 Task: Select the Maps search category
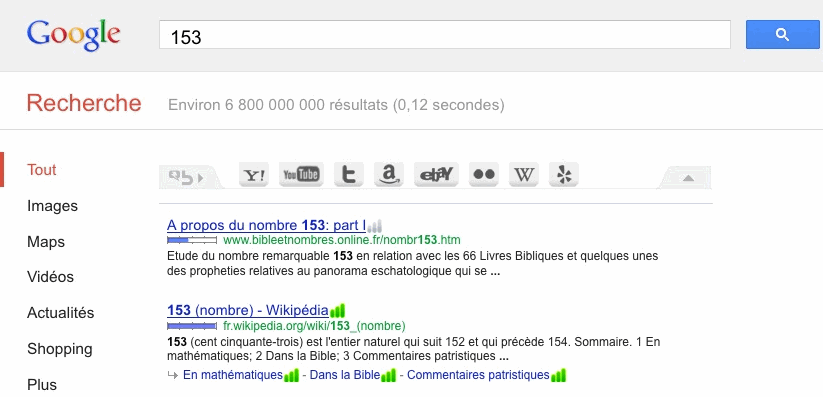point(46,242)
